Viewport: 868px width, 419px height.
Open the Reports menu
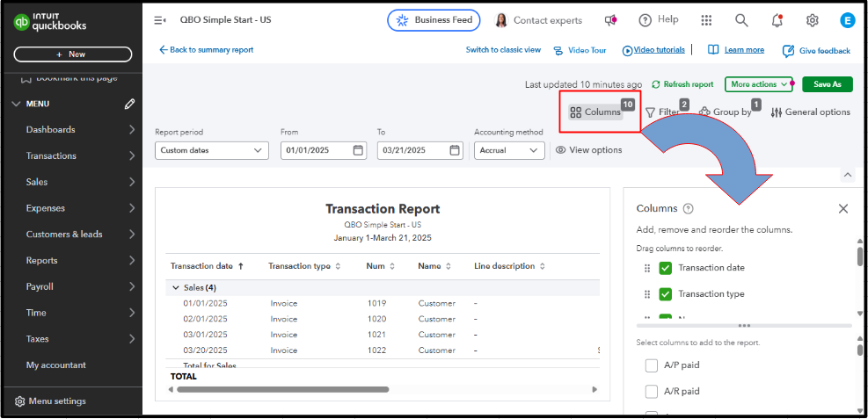point(72,260)
